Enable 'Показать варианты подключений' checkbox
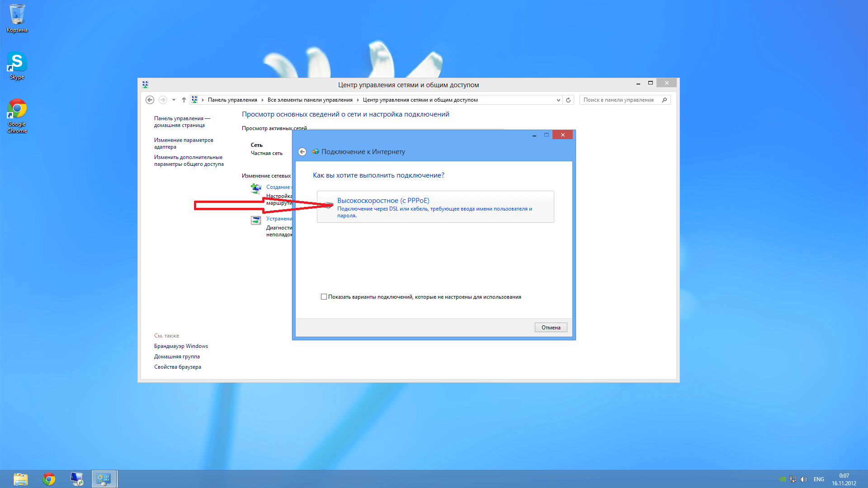 324,297
